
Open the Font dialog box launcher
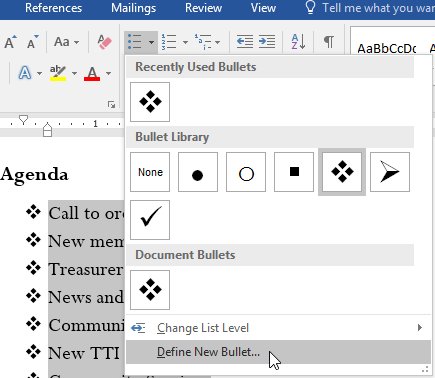pos(111,105)
